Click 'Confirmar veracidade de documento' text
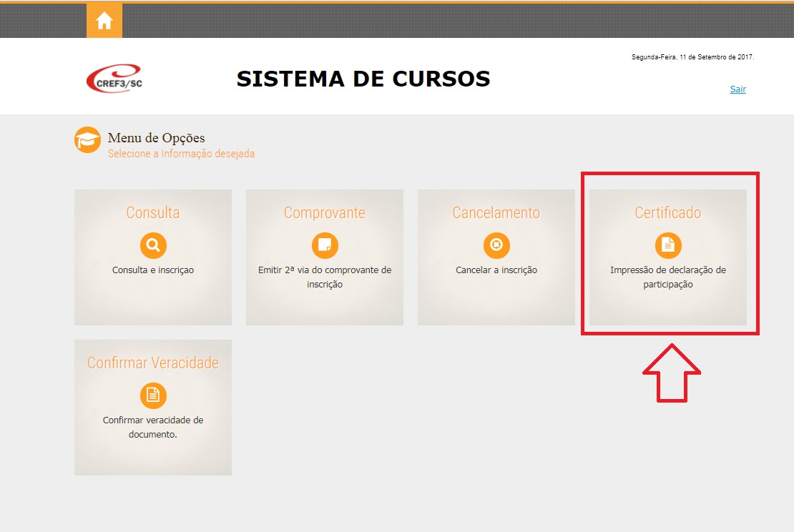This screenshot has width=794, height=532. (153, 427)
